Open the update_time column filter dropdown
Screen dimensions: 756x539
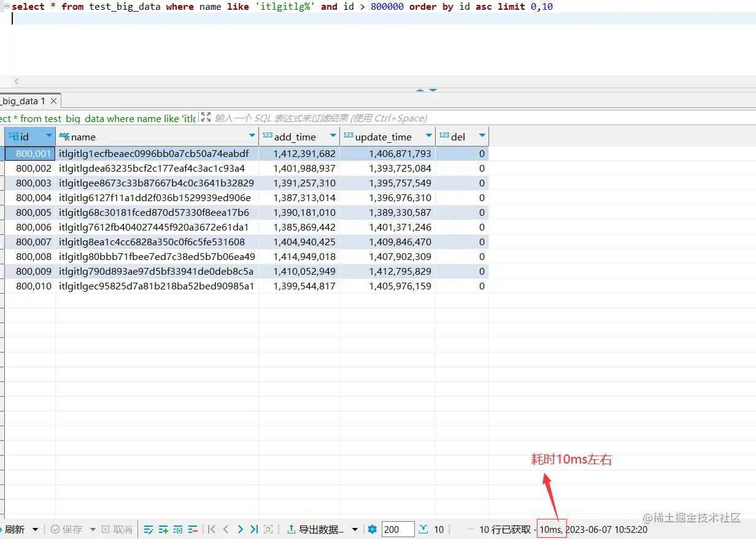click(429, 136)
